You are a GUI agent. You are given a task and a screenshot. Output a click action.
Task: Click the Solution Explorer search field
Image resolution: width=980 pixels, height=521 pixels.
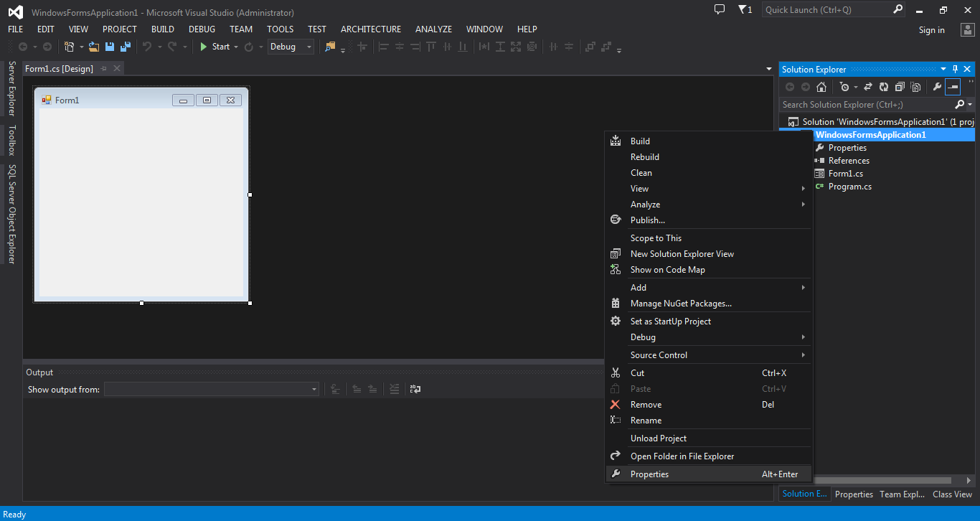click(x=868, y=105)
